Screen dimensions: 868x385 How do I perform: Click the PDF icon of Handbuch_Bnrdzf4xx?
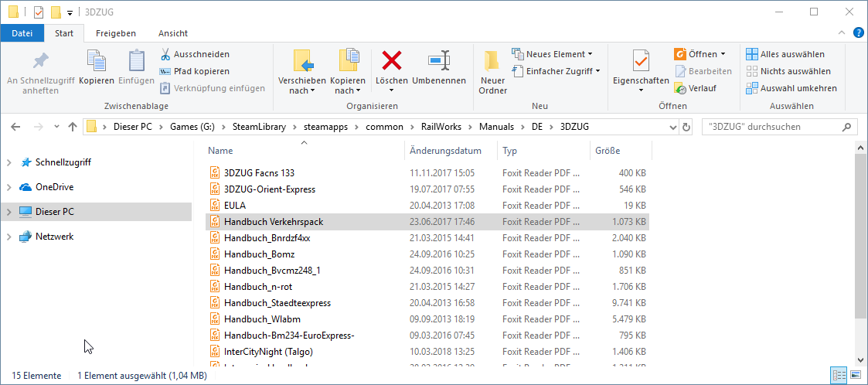[216, 237]
